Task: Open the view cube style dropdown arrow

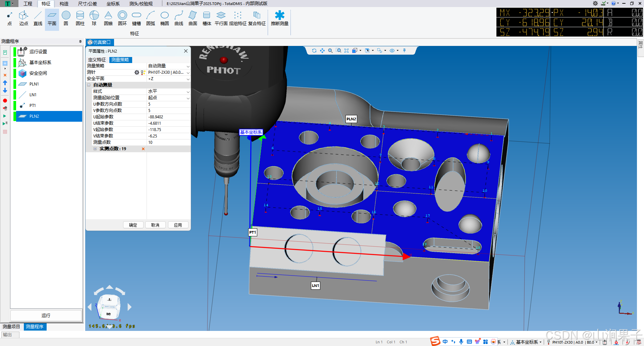Action: (361, 51)
